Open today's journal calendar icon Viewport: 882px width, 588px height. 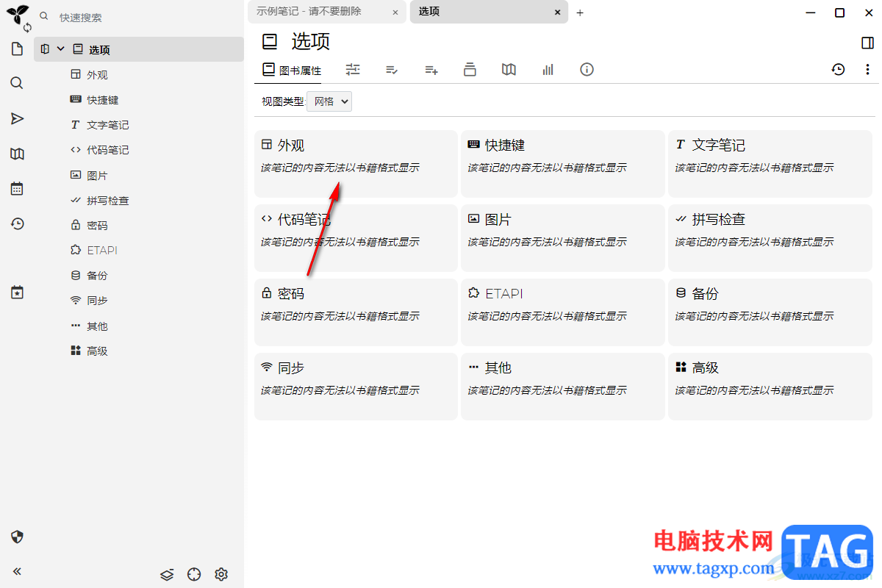point(17,189)
